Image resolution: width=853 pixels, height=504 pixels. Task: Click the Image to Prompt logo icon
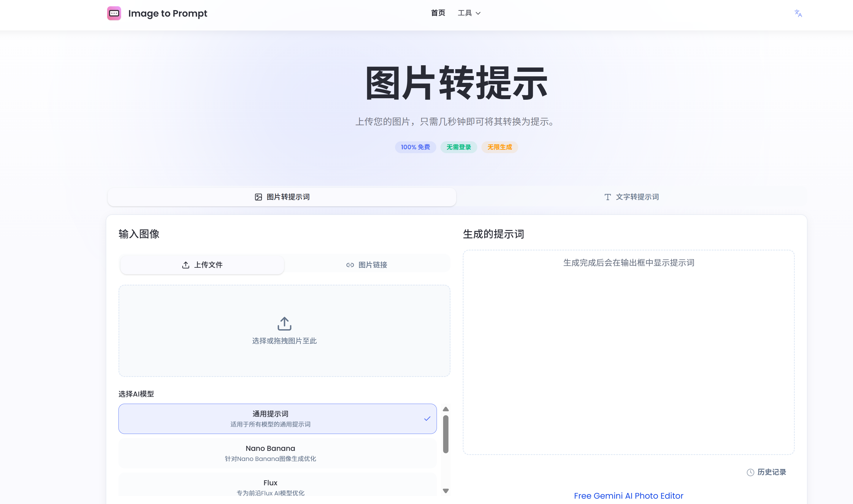(x=114, y=13)
